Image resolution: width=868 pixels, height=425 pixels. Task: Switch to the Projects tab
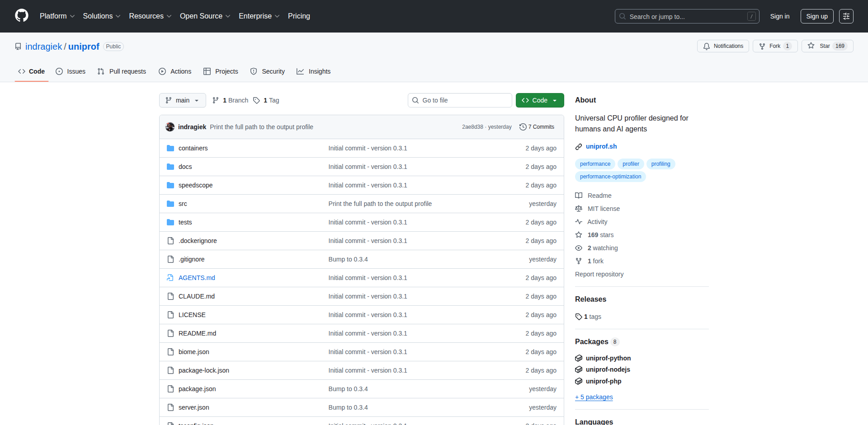(x=221, y=71)
